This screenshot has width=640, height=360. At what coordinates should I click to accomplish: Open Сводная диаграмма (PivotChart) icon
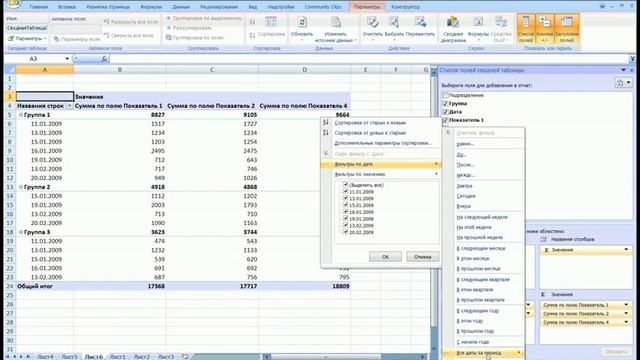[453, 22]
